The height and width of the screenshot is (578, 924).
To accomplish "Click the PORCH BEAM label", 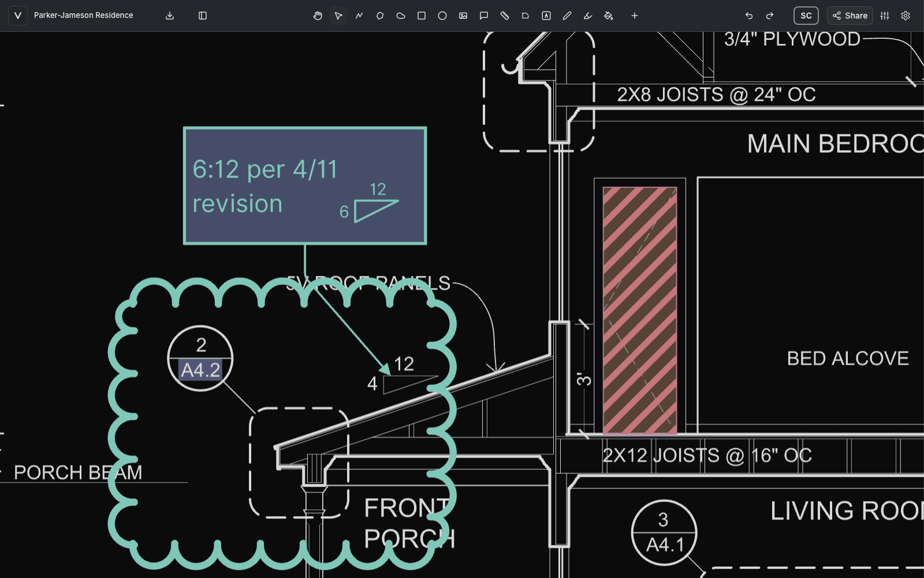I will 78,473.
